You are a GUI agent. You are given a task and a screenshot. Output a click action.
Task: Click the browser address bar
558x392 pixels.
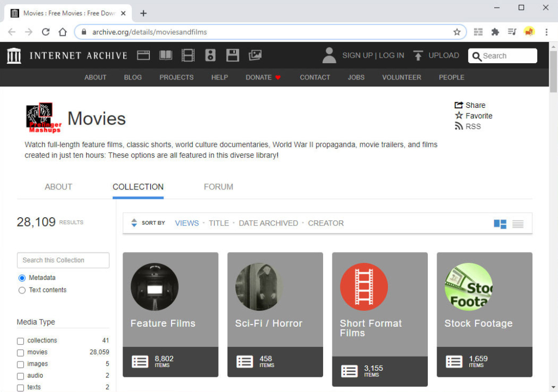click(270, 32)
